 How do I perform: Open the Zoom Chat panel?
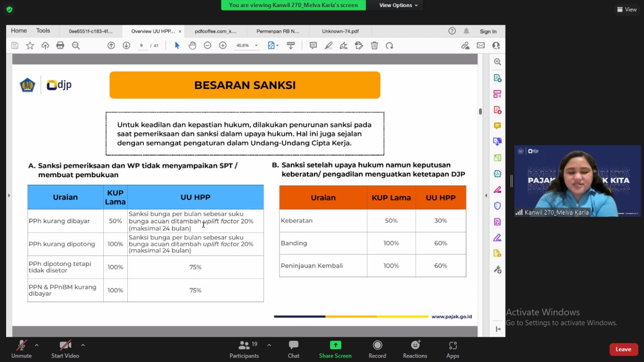[x=293, y=348]
